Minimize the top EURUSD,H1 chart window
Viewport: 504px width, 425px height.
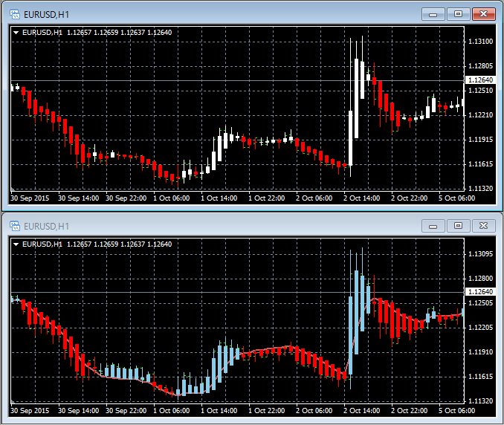point(433,14)
